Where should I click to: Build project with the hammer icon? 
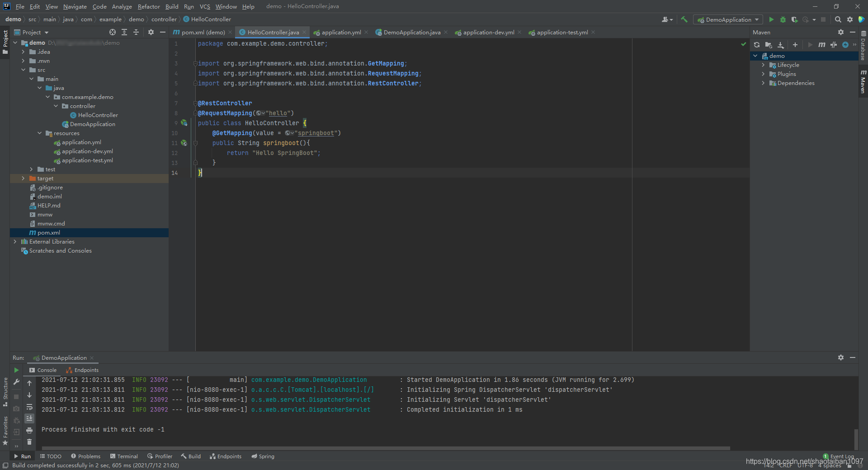[684, 19]
